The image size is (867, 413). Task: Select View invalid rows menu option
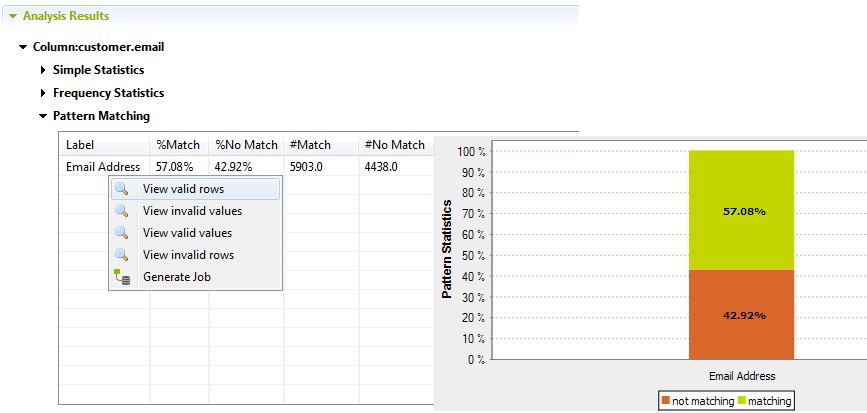(188, 255)
